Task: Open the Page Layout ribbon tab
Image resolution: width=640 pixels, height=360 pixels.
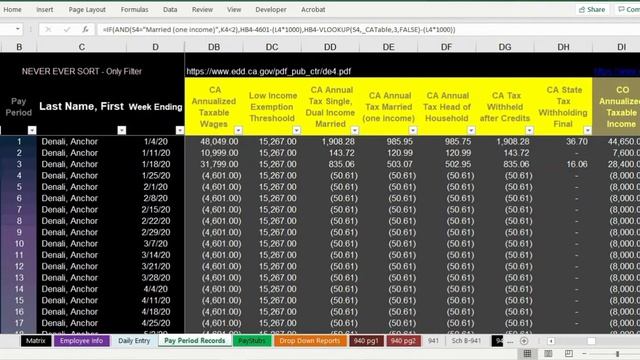Action: [87, 9]
